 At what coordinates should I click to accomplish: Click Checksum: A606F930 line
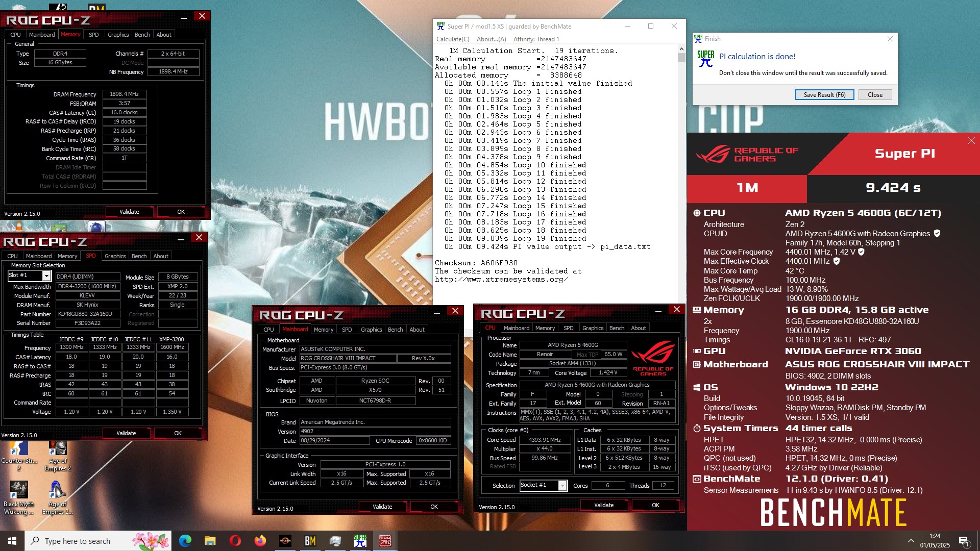[476, 263]
